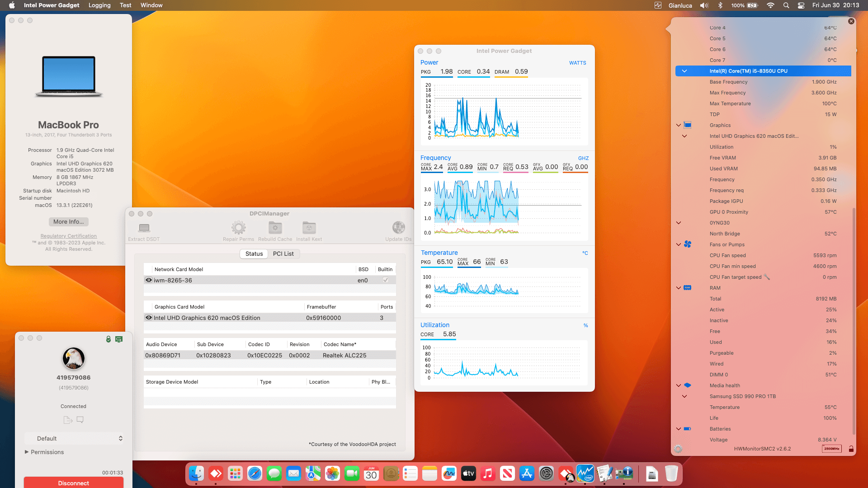The image size is (868, 488).
Task: Click the Disconnect button in AnyDesk
Action: pyautogui.click(x=74, y=483)
